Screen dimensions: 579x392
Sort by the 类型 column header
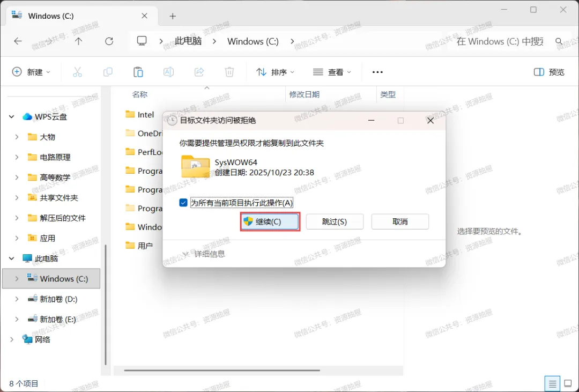(388, 94)
